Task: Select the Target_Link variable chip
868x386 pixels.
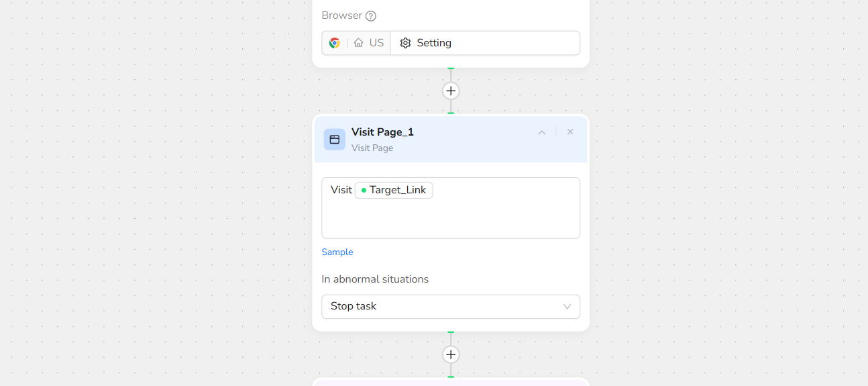Action: pyautogui.click(x=394, y=190)
